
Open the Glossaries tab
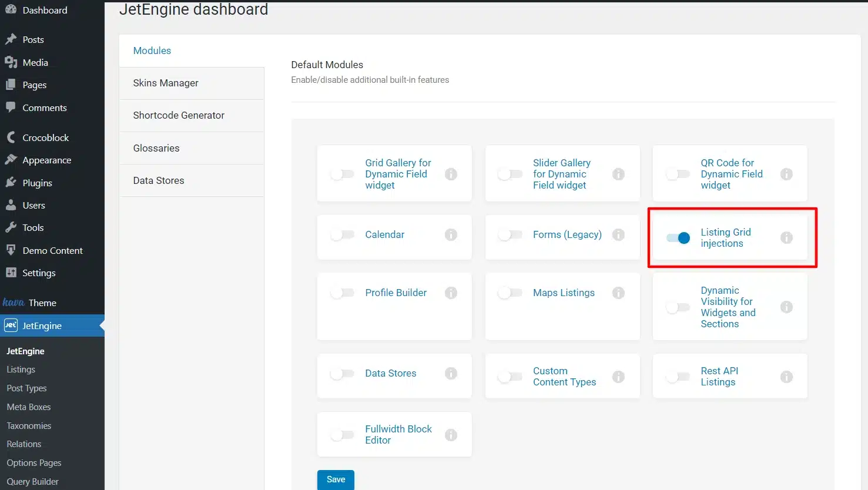click(192, 148)
